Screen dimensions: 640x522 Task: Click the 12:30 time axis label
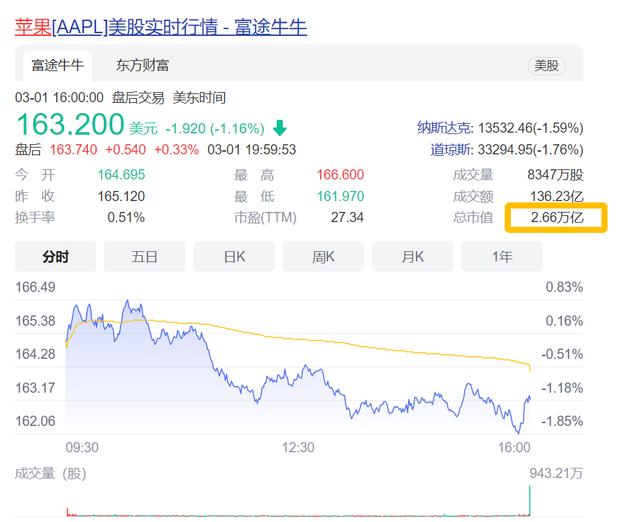coord(298,448)
